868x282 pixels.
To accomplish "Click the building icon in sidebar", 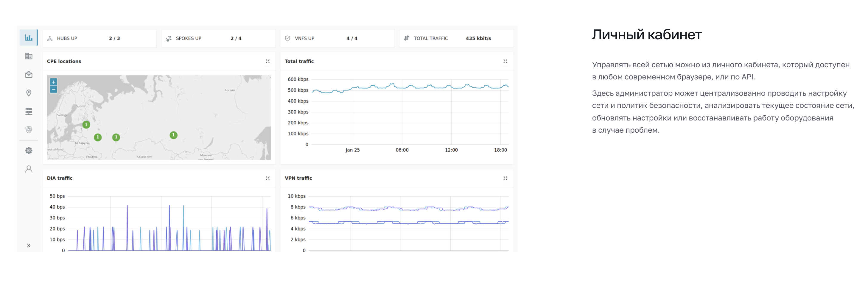I will point(29,56).
